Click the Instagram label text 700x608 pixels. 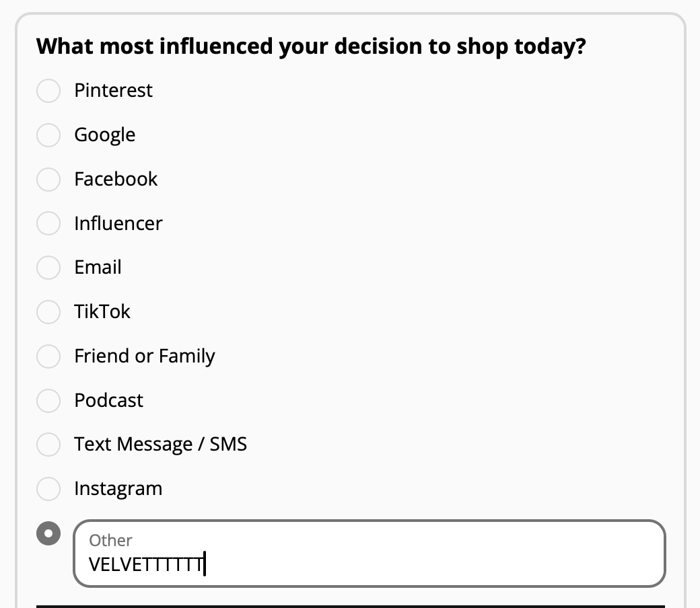click(118, 489)
